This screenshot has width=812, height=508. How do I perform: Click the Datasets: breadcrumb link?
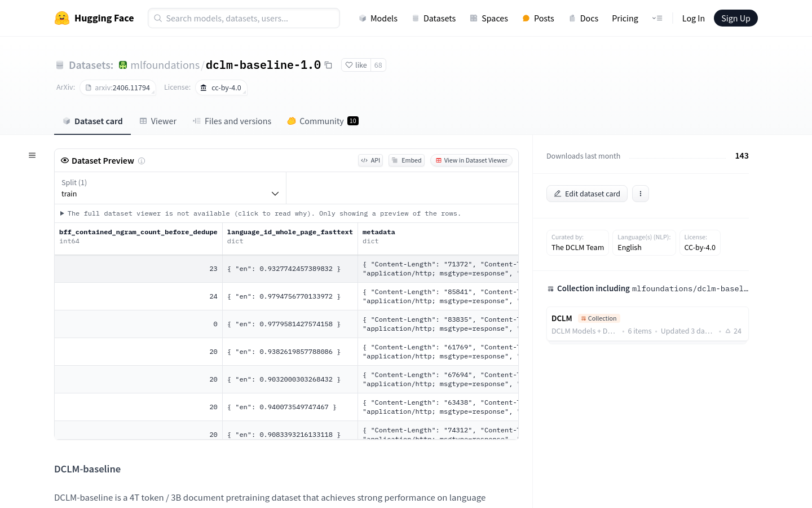pyautogui.click(x=91, y=65)
